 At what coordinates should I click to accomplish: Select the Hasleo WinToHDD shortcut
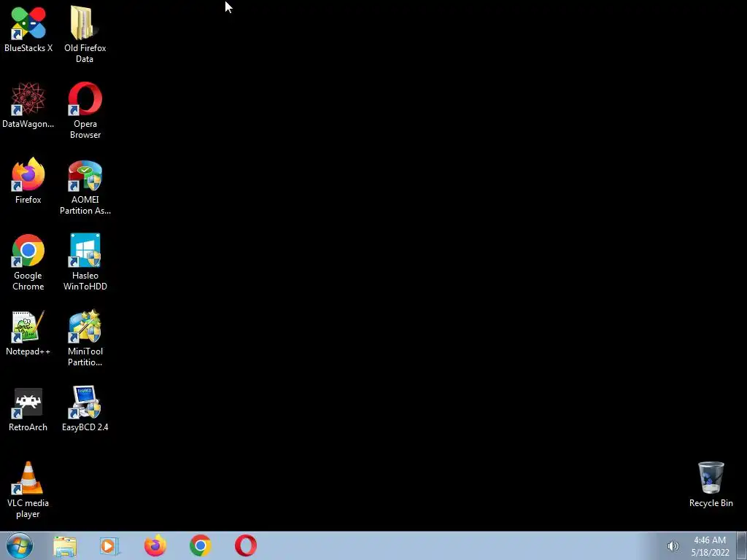pos(85,262)
